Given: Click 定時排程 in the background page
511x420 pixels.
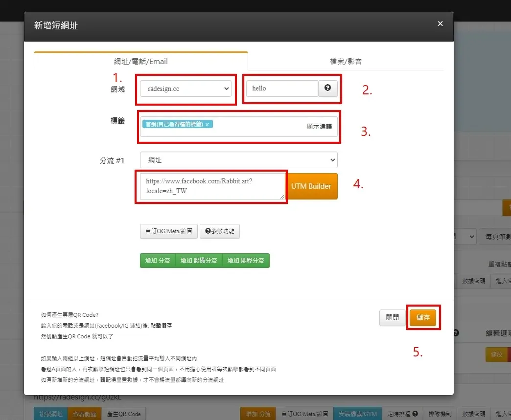Looking at the screenshot, I should pyautogui.click(x=402, y=414).
